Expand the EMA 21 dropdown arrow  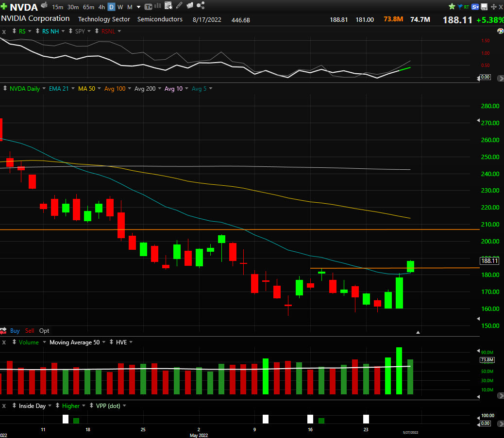tap(73, 88)
